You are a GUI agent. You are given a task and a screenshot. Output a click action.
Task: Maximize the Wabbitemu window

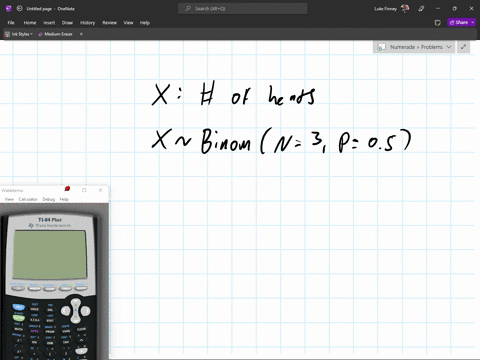tap(84, 190)
